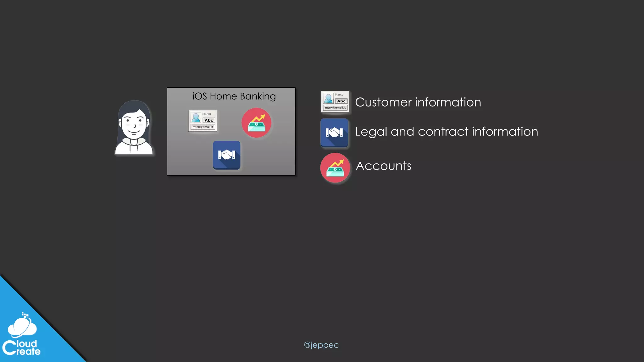This screenshot has height=362, width=644.
Task: Click the mtex@email.it field in legend card
Action: (335, 107)
